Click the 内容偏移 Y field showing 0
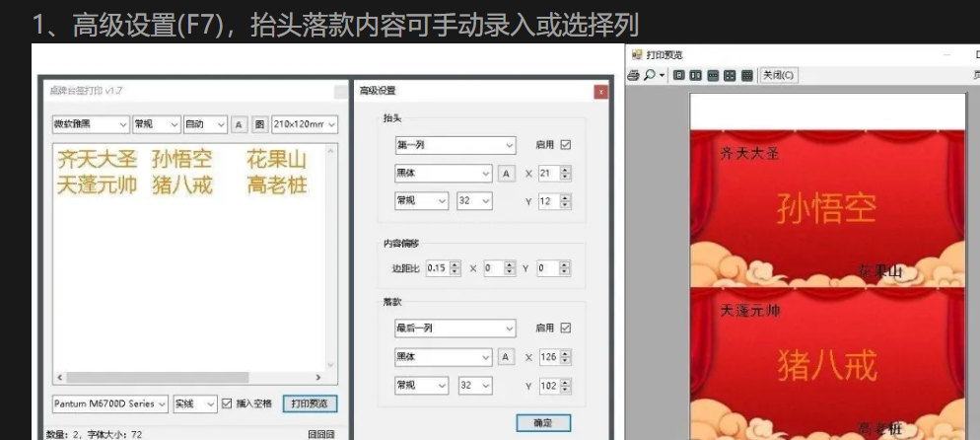Screen dimensions: 980x440 click(548, 268)
